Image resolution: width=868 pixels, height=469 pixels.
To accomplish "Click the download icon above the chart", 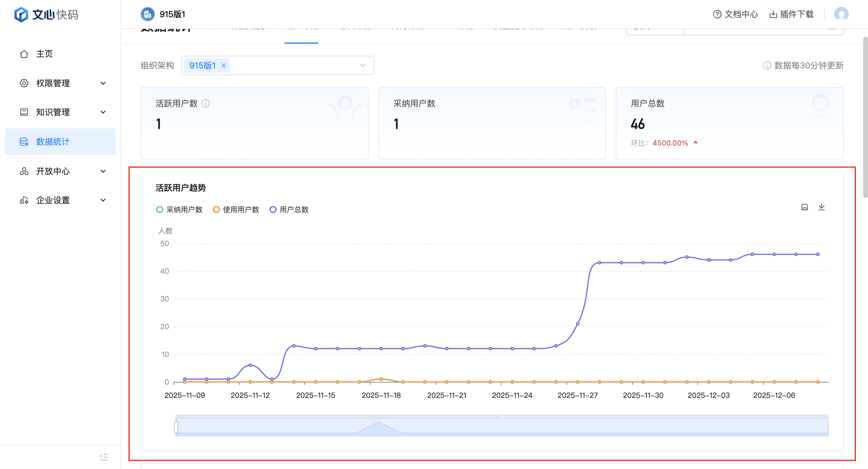I will [x=821, y=207].
